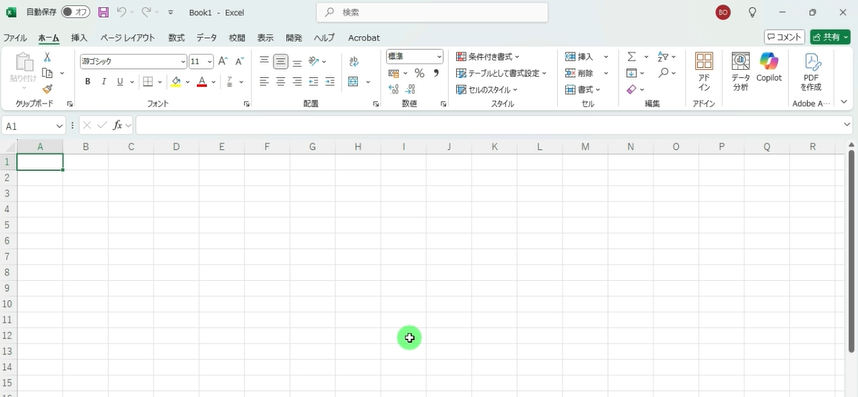Click the Comments (コメント) button
This screenshot has height=397, width=858.
(x=784, y=37)
